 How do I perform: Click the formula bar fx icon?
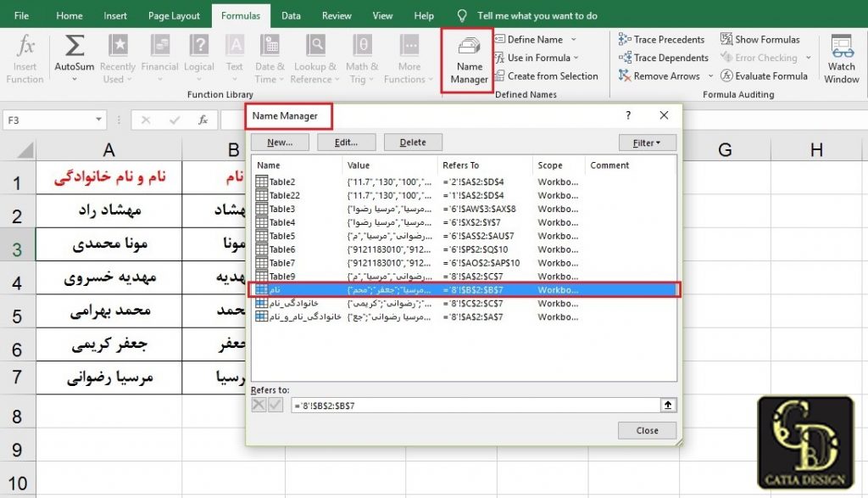tap(203, 120)
